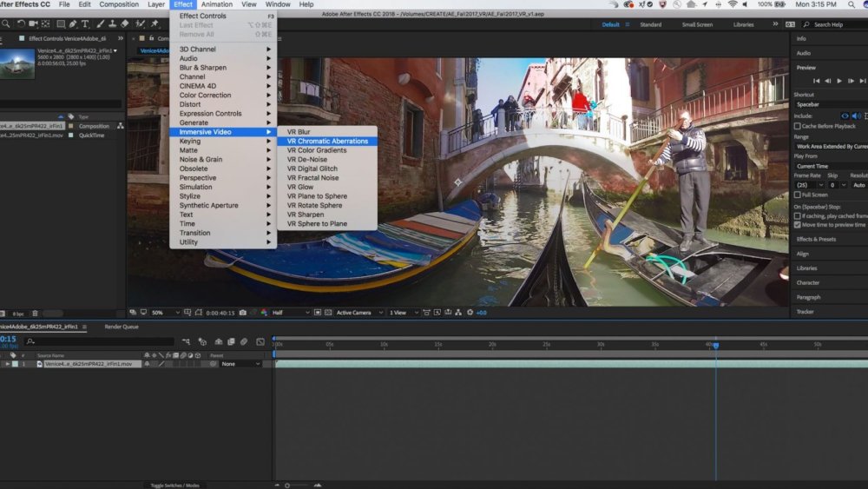Click Toggle Mask and Shape Path Visibility icon
Viewport: 868px width, 489px height.
click(x=199, y=313)
